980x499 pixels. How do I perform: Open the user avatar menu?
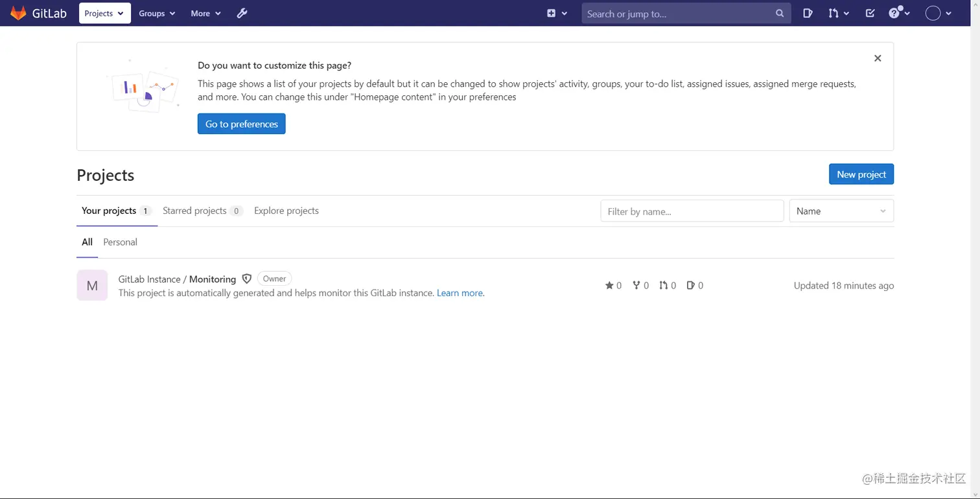(x=938, y=13)
